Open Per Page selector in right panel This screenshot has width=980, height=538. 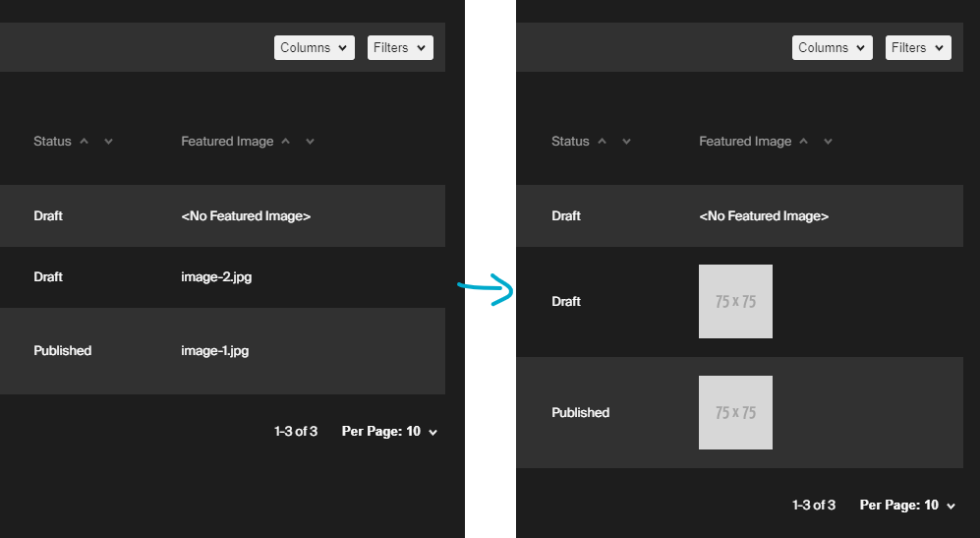click(x=907, y=505)
